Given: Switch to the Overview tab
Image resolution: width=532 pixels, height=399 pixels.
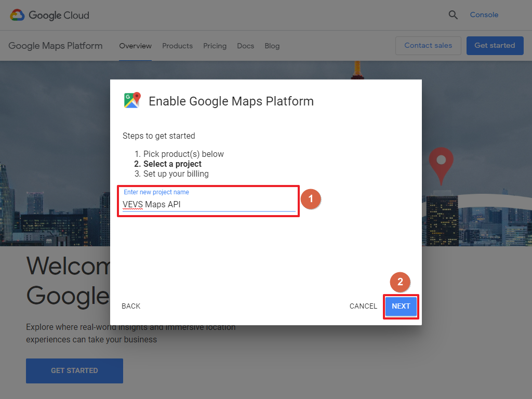Looking at the screenshot, I should [135, 46].
